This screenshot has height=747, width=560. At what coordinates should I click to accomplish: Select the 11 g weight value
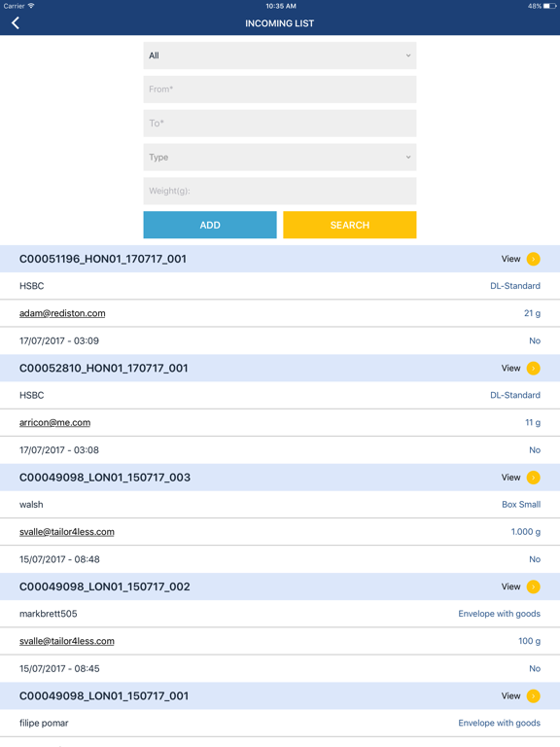click(x=533, y=422)
